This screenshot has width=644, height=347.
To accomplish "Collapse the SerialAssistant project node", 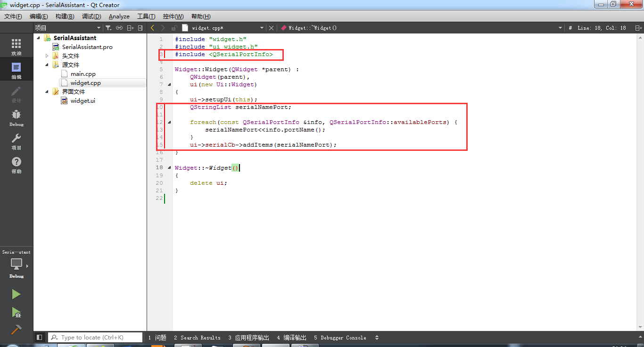I will pos(38,38).
